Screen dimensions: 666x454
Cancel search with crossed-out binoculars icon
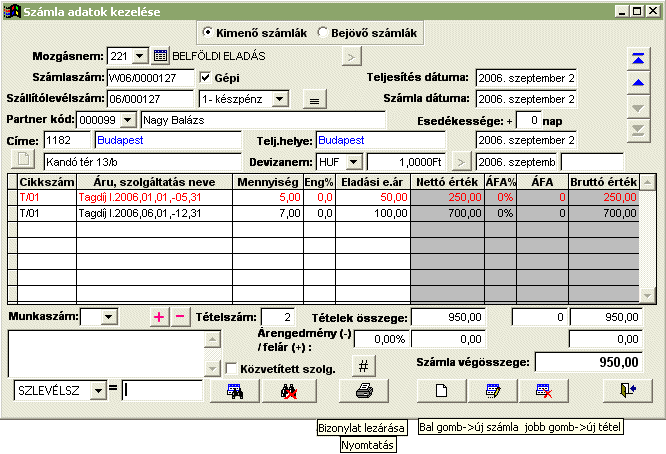coord(289,391)
